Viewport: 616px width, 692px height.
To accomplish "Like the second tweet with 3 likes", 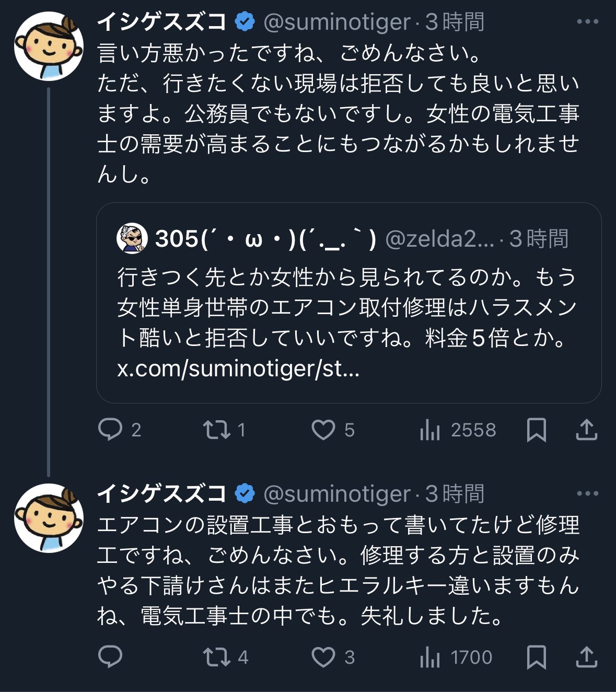I will tap(323, 657).
